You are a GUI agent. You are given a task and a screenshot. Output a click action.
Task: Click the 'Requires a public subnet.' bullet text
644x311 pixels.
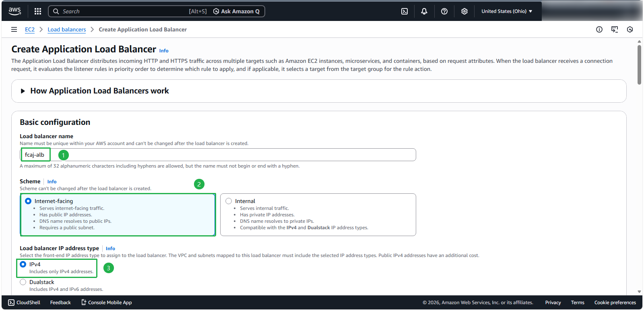click(67, 228)
